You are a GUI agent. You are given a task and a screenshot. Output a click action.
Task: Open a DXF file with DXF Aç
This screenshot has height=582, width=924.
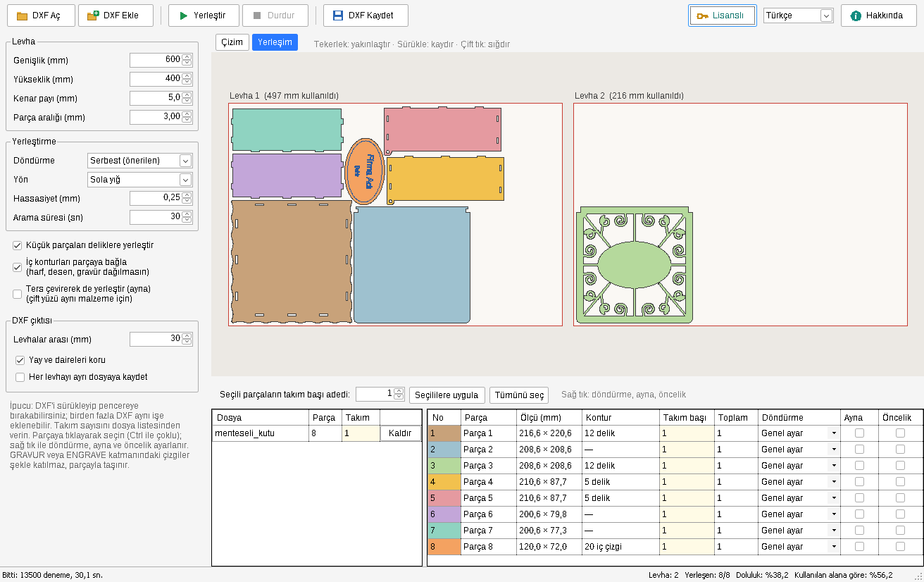[41, 16]
